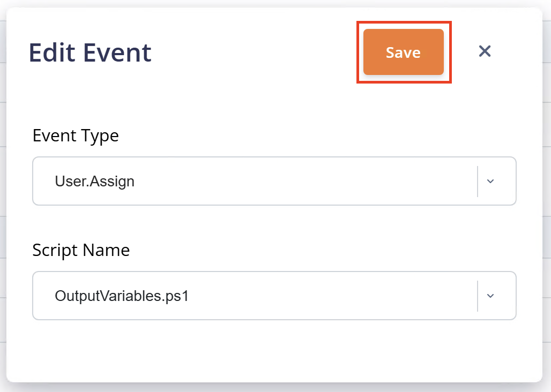The width and height of the screenshot is (551, 392).
Task: Click the Script Name label
Action: point(81,250)
